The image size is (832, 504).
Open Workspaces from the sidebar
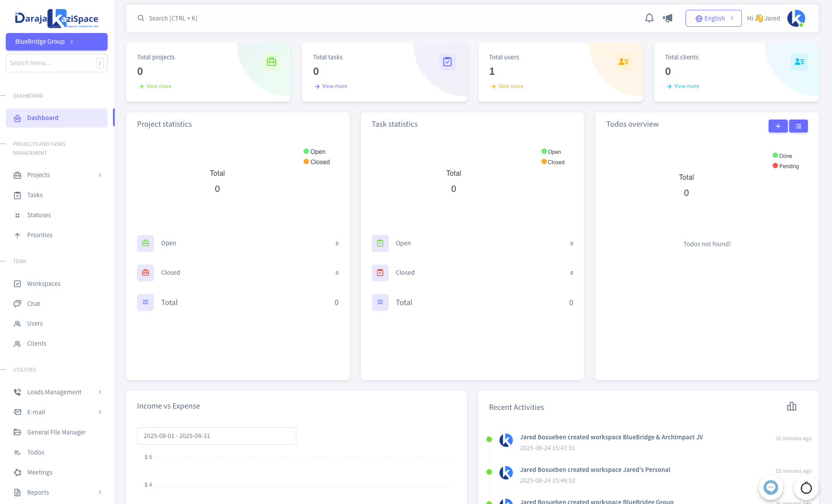[x=44, y=284]
